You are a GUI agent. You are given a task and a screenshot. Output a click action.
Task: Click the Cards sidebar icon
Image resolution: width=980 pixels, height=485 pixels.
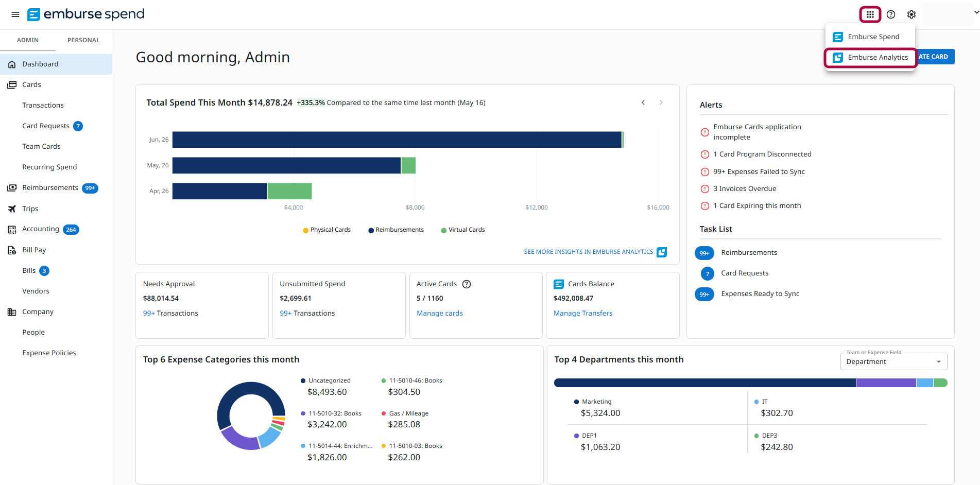pyautogui.click(x=12, y=85)
